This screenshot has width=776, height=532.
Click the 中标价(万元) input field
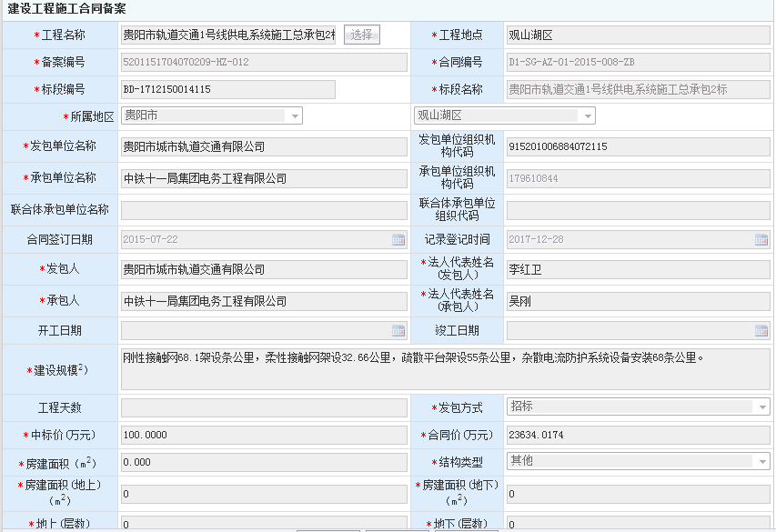point(264,435)
